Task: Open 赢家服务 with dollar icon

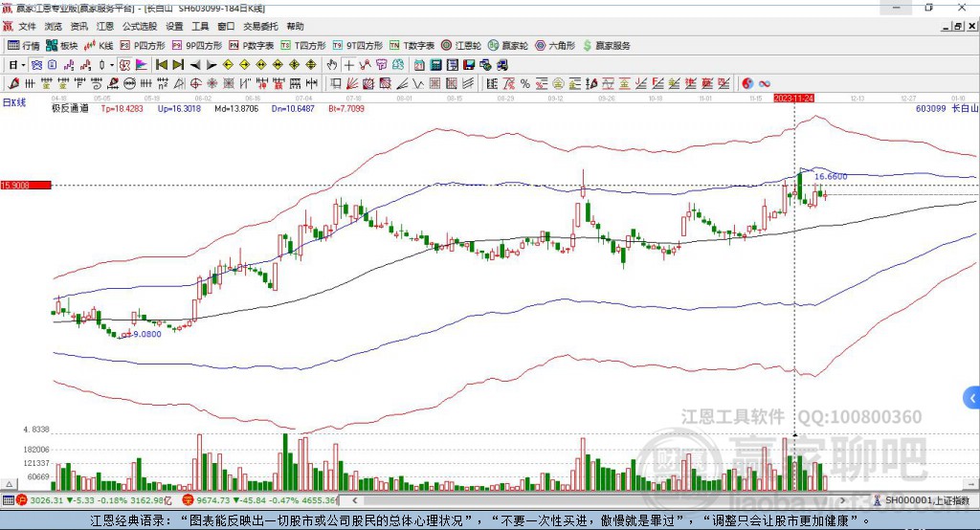Action: click(x=606, y=46)
